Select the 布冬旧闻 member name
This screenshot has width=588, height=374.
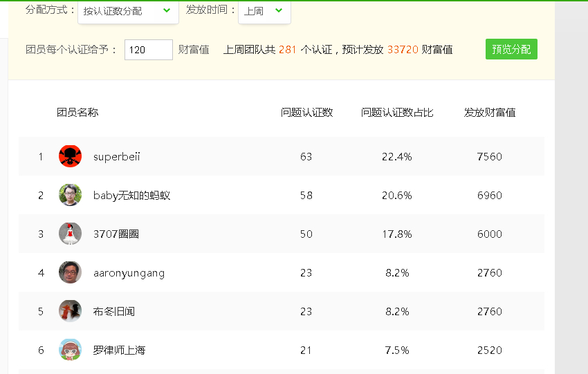coord(114,311)
